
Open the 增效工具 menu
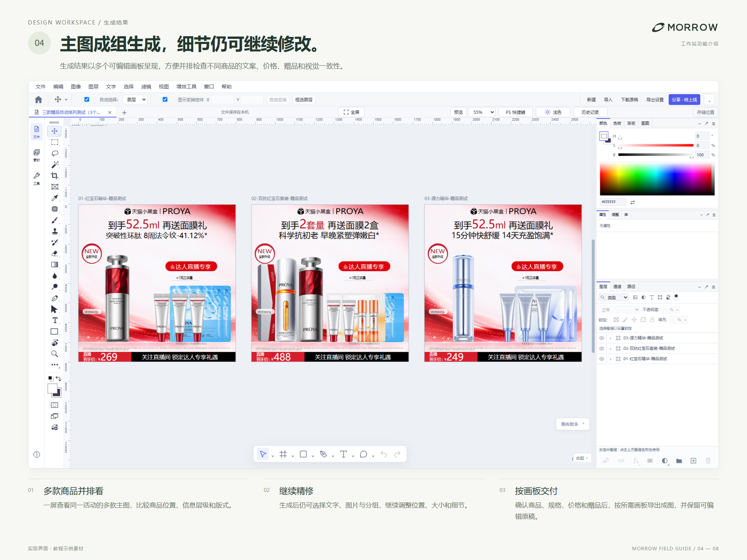coord(186,87)
